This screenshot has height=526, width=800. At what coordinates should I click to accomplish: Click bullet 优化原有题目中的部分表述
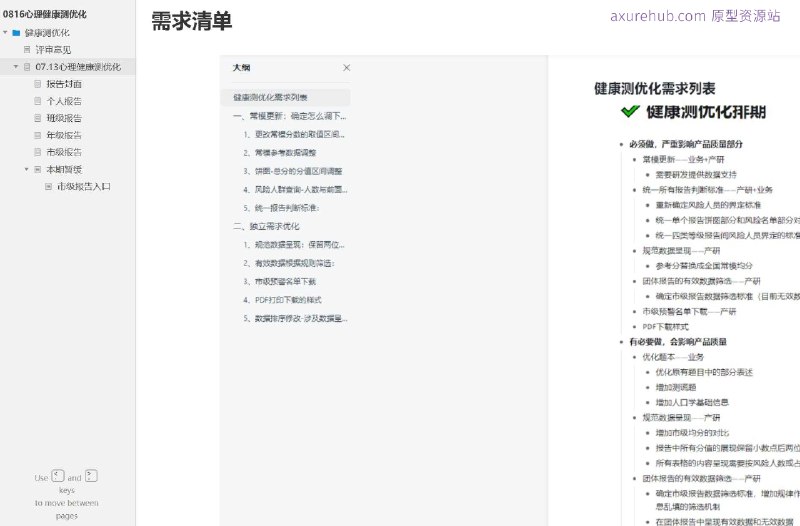click(x=704, y=372)
